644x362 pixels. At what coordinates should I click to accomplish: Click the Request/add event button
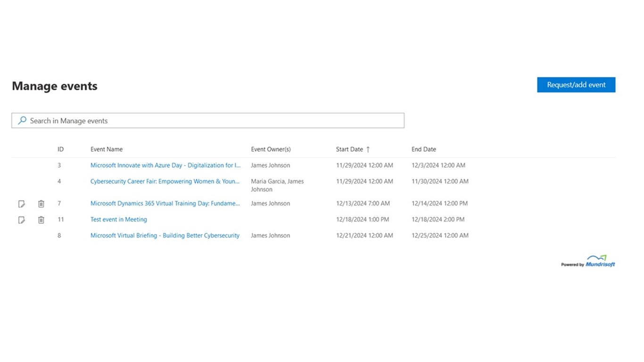pos(576,85)
